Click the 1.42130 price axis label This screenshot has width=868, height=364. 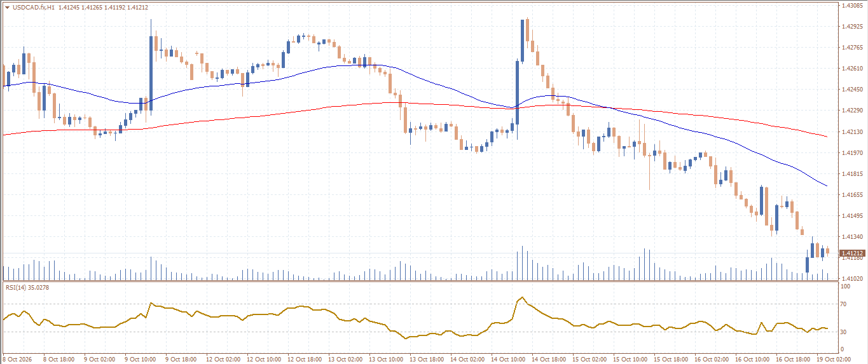click(x=851, y=132)
